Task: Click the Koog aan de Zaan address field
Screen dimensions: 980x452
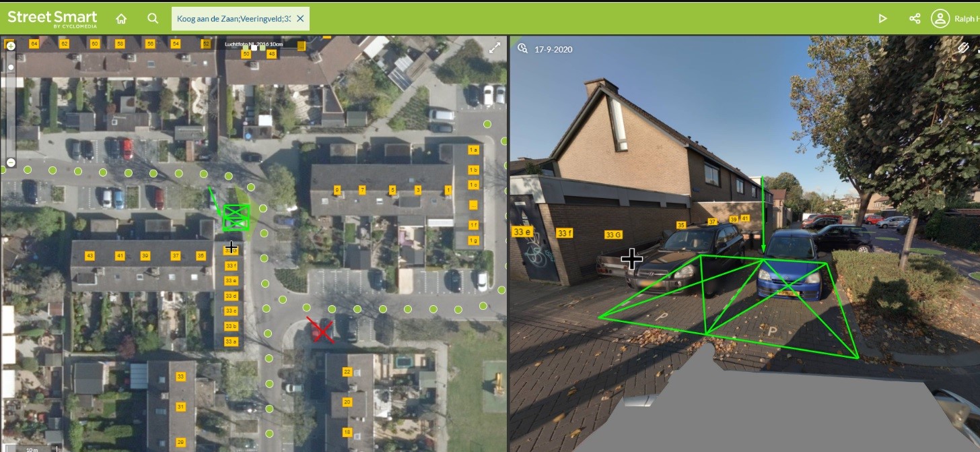Action: tap(234, 19)
